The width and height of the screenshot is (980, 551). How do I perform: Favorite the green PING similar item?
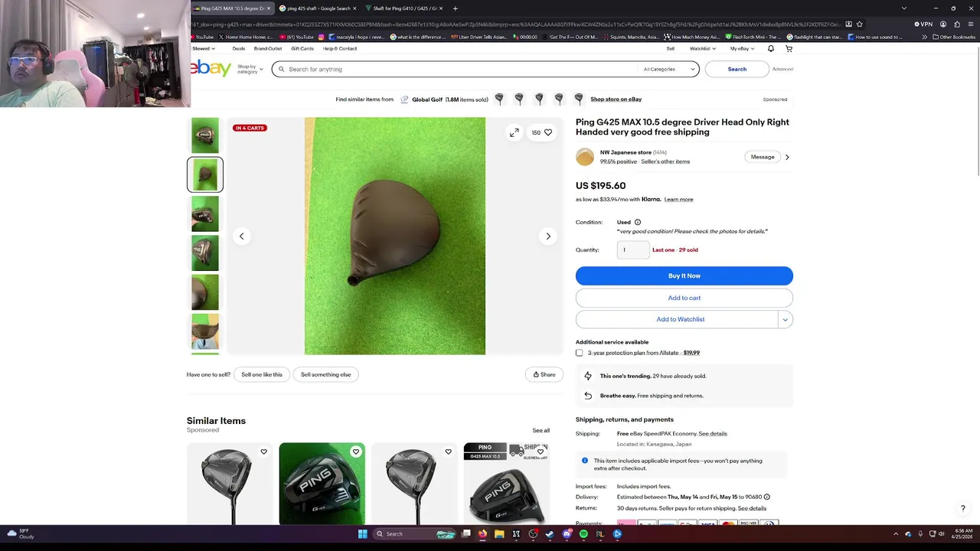(x=356, y=452)
